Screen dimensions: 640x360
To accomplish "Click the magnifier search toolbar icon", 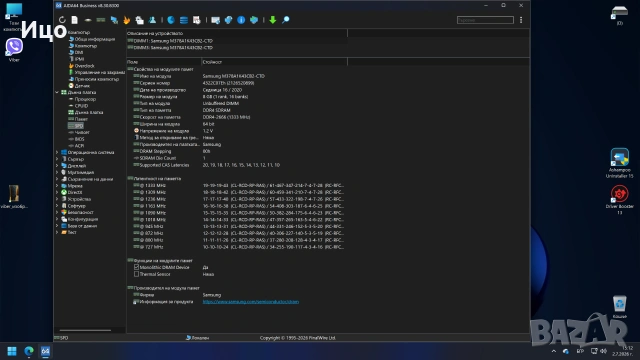I will pos(286,20).
